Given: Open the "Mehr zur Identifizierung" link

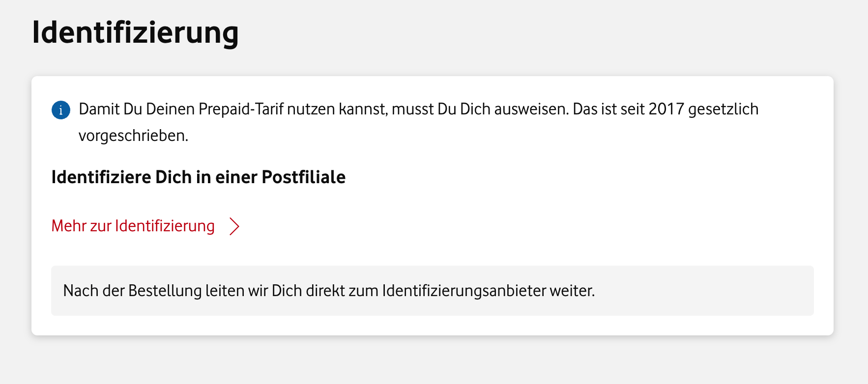Looking at the screenshot, I should (x=133, y=226).
